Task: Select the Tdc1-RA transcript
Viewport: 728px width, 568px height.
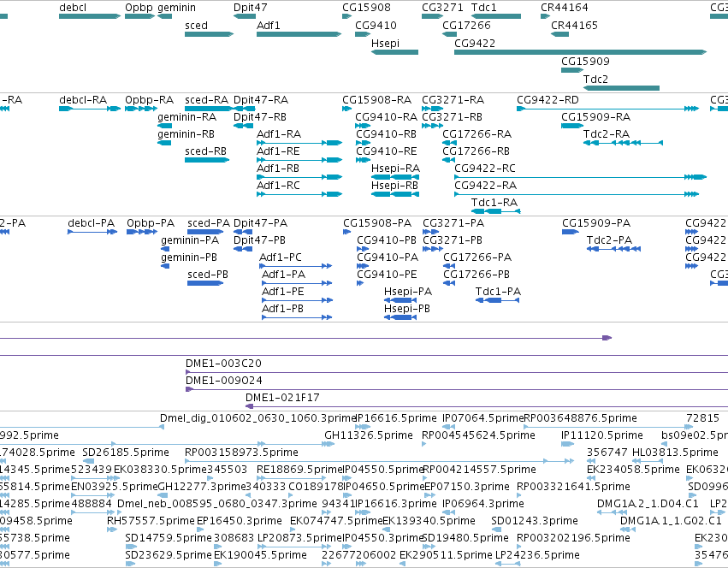Action: pos(496,211)
